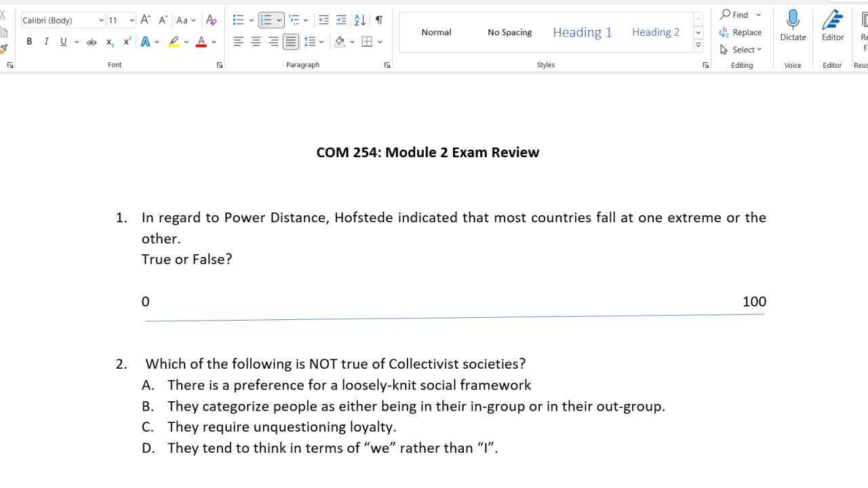The width and height of the screenshot is (868, 488).
Task: Expand the line spacing options dropdown
Action: 321,41
